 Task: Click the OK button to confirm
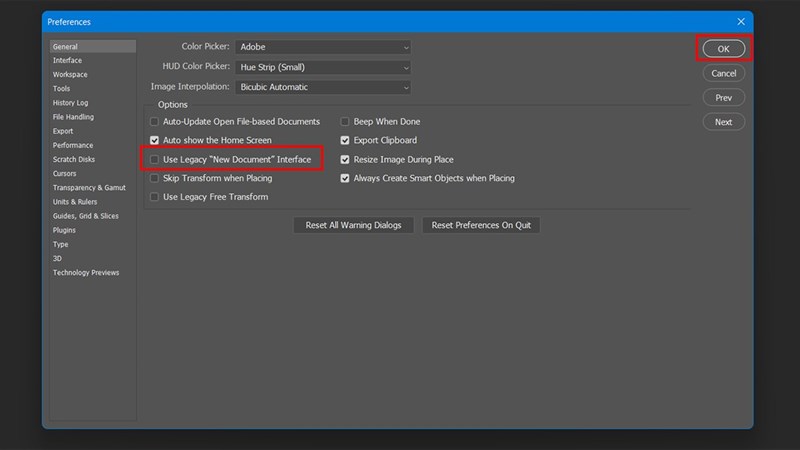click(x=723, y=48)
